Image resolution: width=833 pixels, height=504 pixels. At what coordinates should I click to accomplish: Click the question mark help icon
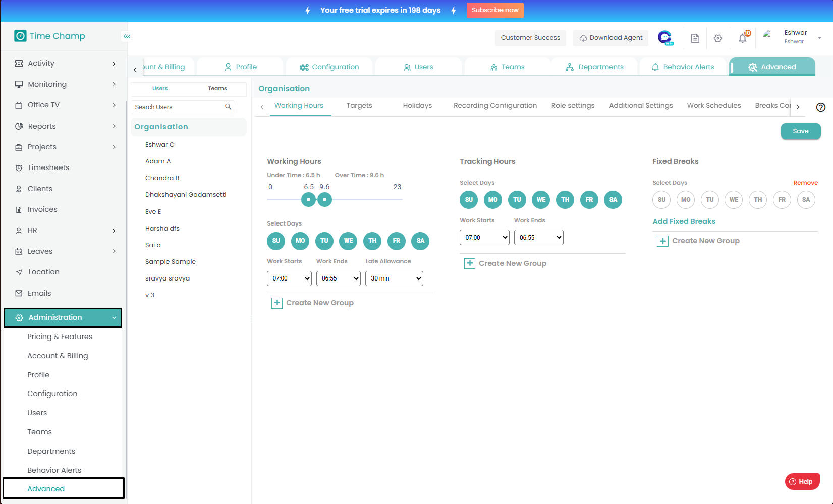point(821,107)
